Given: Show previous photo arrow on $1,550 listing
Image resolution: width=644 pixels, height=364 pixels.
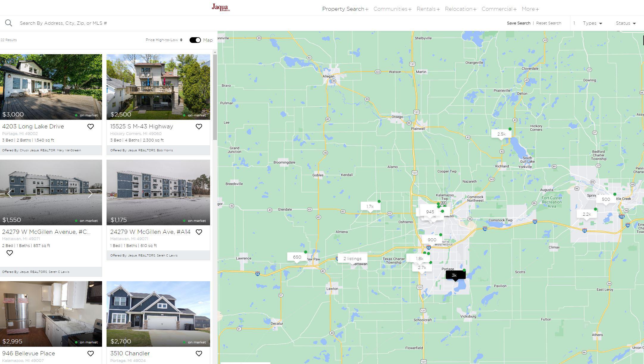Looking at the screenshot, I should click(10, 194).
